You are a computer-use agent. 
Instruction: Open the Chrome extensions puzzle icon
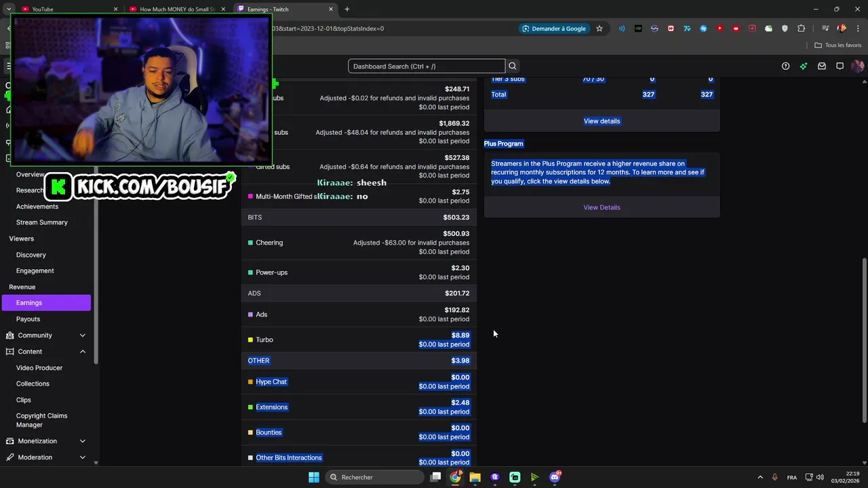click(802, 28)
